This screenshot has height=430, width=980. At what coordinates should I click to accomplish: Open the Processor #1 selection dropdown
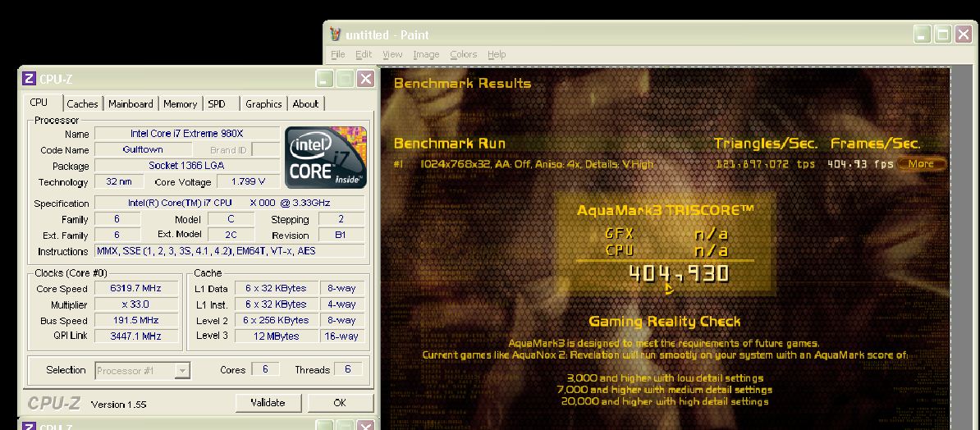click(x=182, y=371)
